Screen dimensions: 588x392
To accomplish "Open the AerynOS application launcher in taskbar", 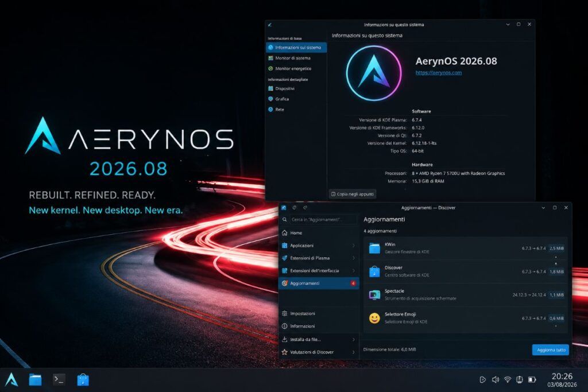I will 11,379.
